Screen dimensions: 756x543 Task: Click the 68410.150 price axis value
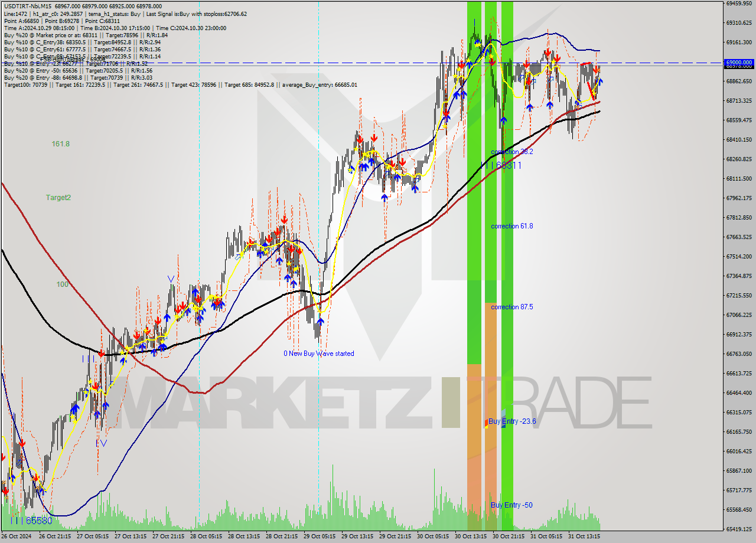tap(739, 140)
